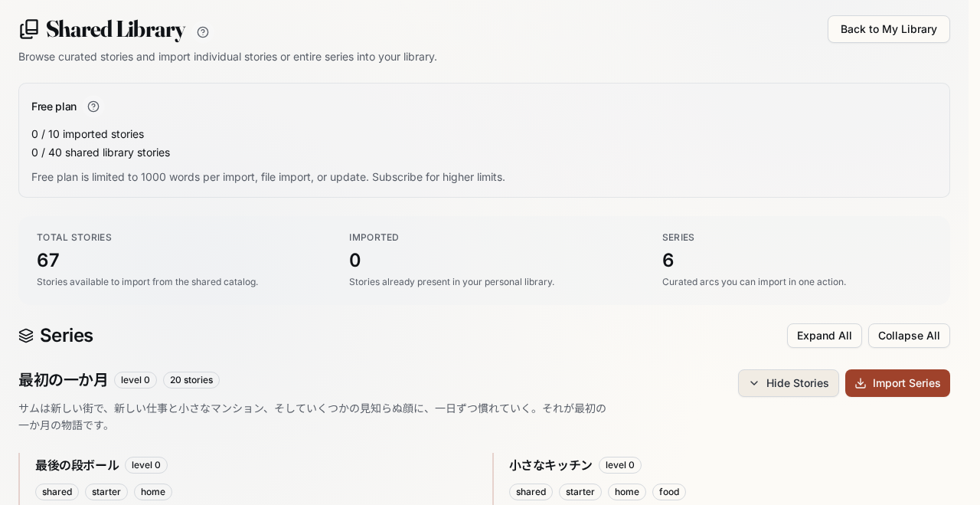Image resolution: width=980 pixels, height=505 pixels.
Task: Click level 0 badge on 小さなキッチン
Action: pyautogui.click(x=620, y=465)
